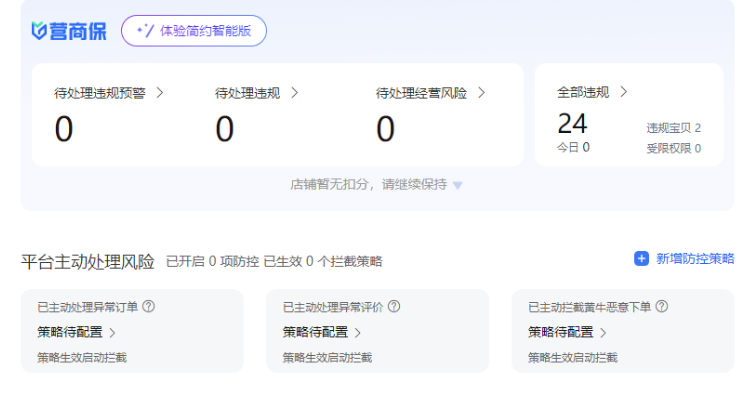738x400 pixels.
Task: Click the 受限权限 0 count
Action: 673,148
